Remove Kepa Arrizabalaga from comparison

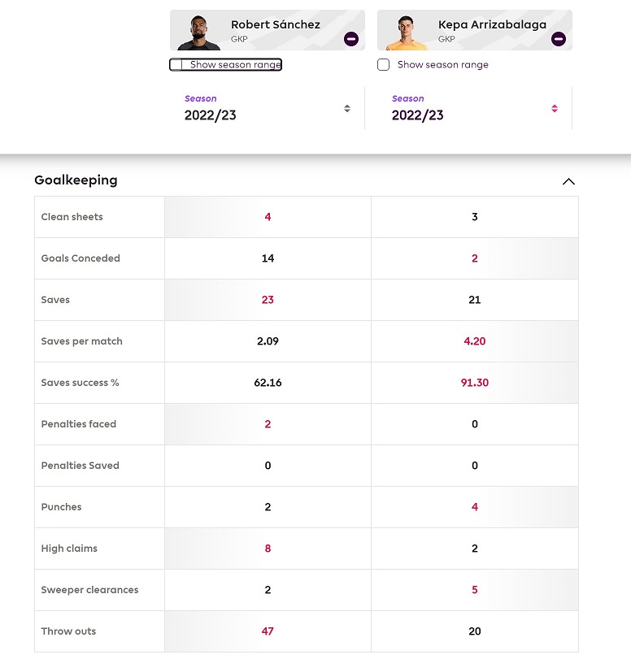tap(558, 39)
